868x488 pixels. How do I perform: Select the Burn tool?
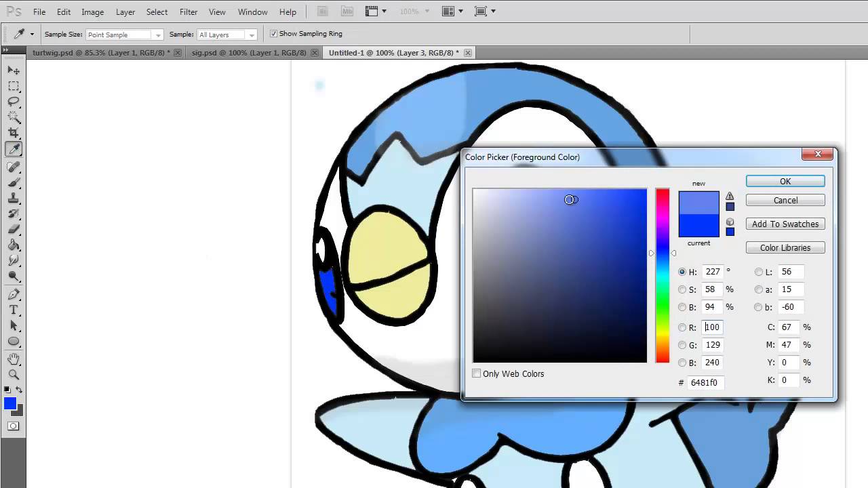14,276
